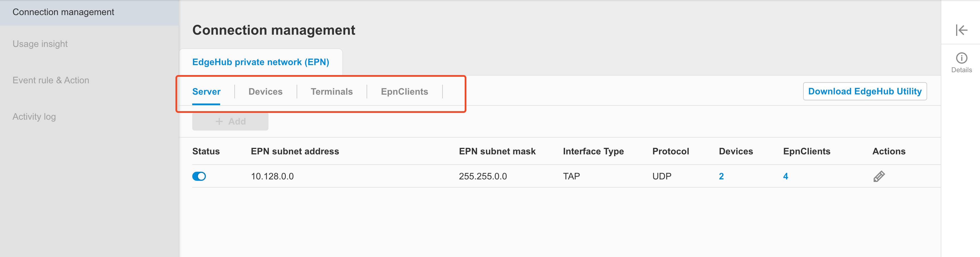Click the Protocol column header
The width and height of the screenshot is (980, 257).
pos(670,151)
